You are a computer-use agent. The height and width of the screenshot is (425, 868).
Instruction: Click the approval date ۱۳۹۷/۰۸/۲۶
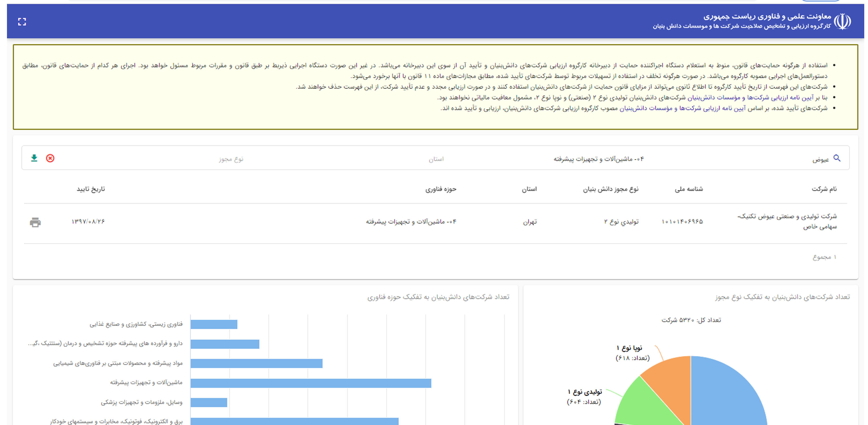tap(88, 221)
